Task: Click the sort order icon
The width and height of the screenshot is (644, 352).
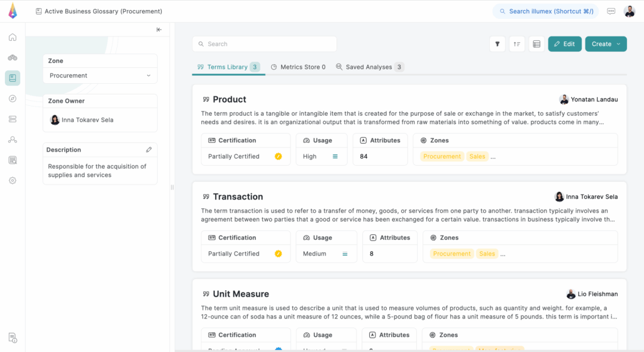Action: [x=517, y=44]
